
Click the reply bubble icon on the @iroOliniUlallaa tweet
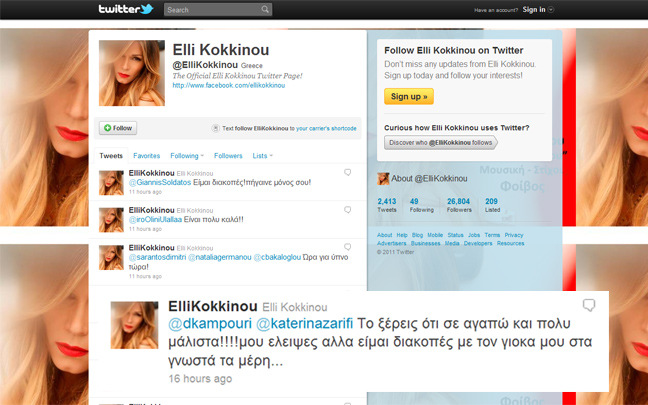(x=347, y=210)
